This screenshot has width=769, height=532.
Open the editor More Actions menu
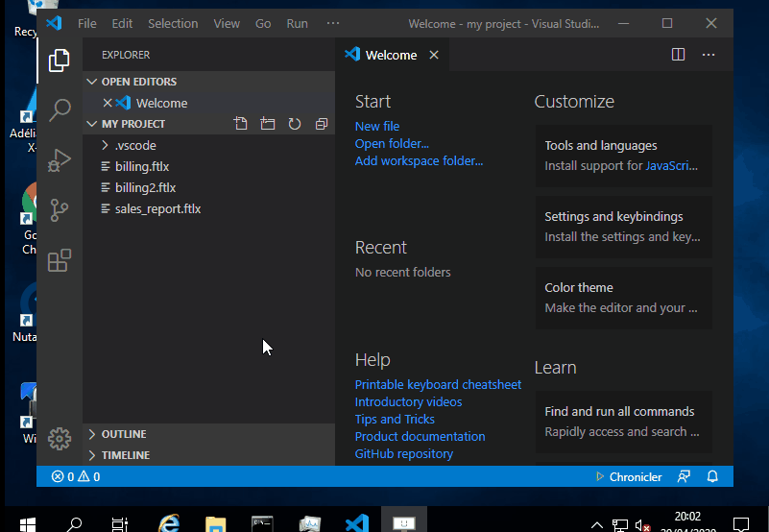pos(709,55)
